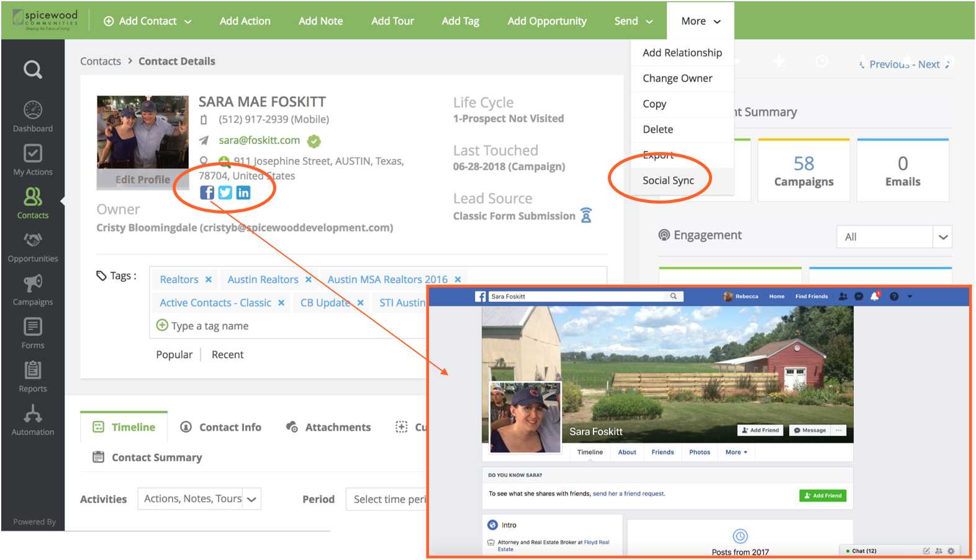Choose Add Relationship from More menu
Screen dimensions: 976x560
(x=682, y=53)
